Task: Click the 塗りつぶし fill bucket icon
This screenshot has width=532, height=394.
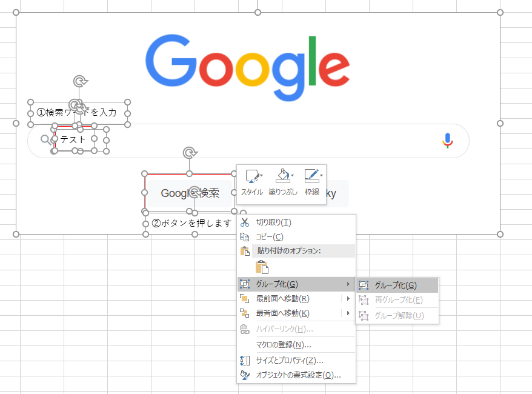Action: pyautogui.click(x=282, y=175)
